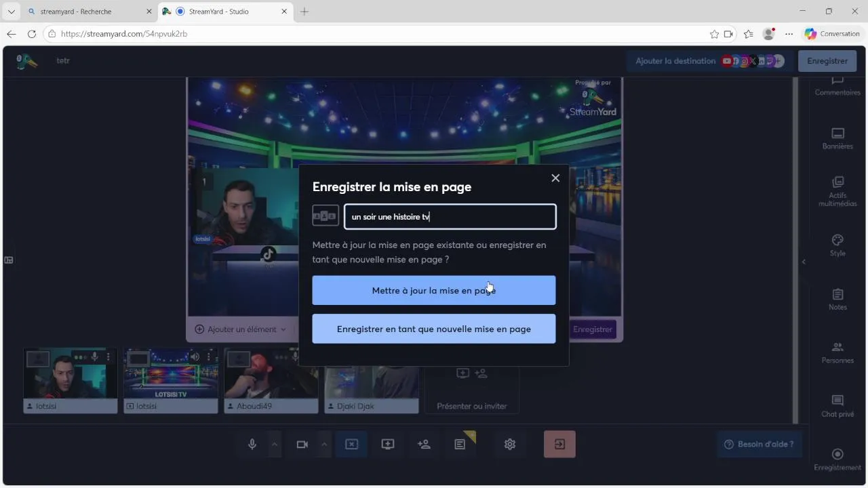Click solo layout icon on lotsisi webcam thumbnail
This screenshot has width=868, height=488.
[x=38, y=359]
